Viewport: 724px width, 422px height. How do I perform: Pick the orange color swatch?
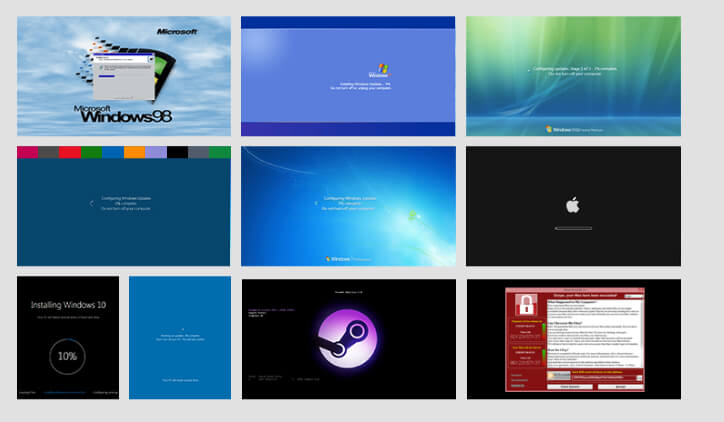[134, 152]
